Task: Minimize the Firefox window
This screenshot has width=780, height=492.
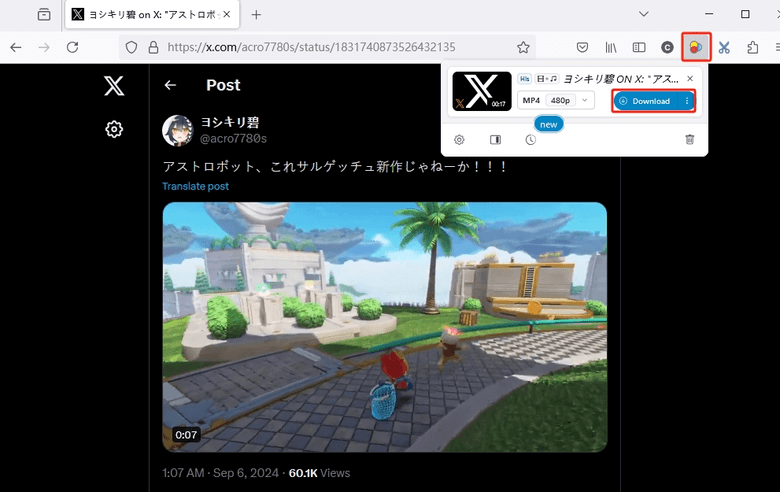Action: click(x=709, y=14)
